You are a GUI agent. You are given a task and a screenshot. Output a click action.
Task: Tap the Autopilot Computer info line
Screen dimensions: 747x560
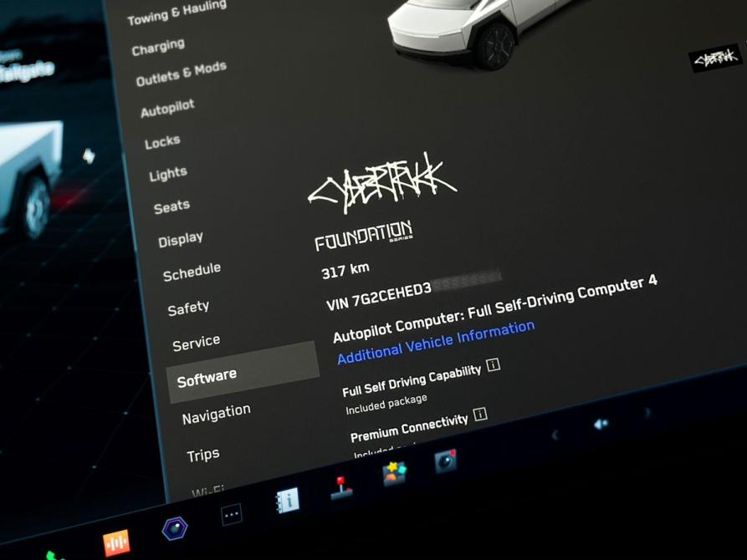tap(495, 308)
